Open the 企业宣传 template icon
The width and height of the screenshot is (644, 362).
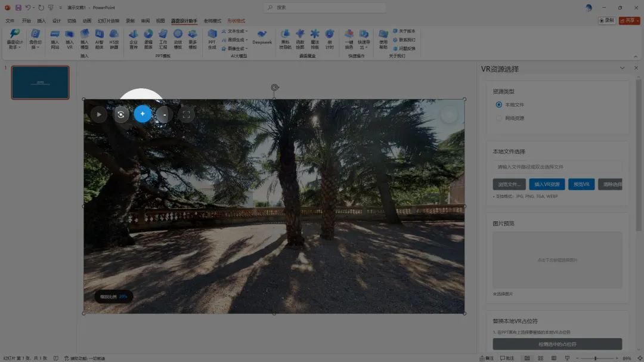click(x=134, y=39)
